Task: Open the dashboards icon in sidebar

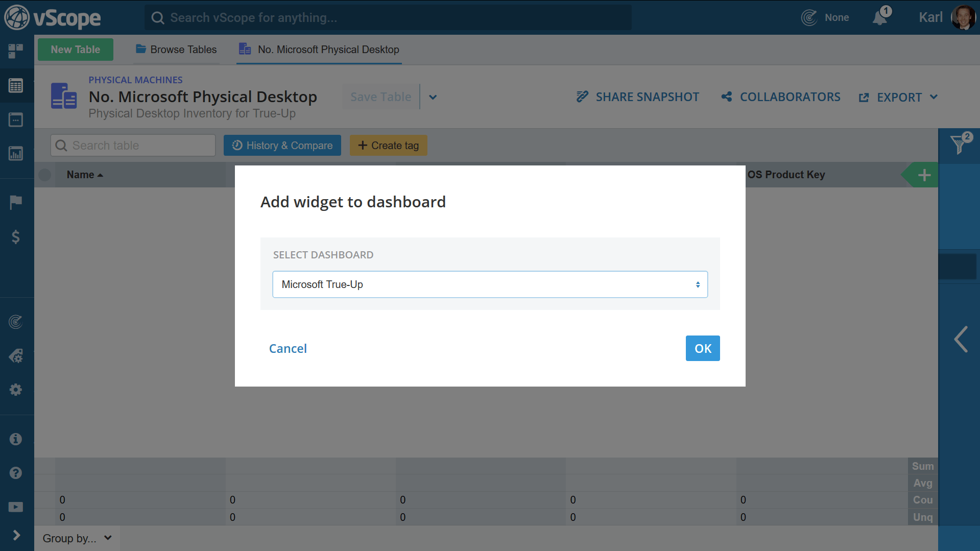Action: [x=16, y=51]
